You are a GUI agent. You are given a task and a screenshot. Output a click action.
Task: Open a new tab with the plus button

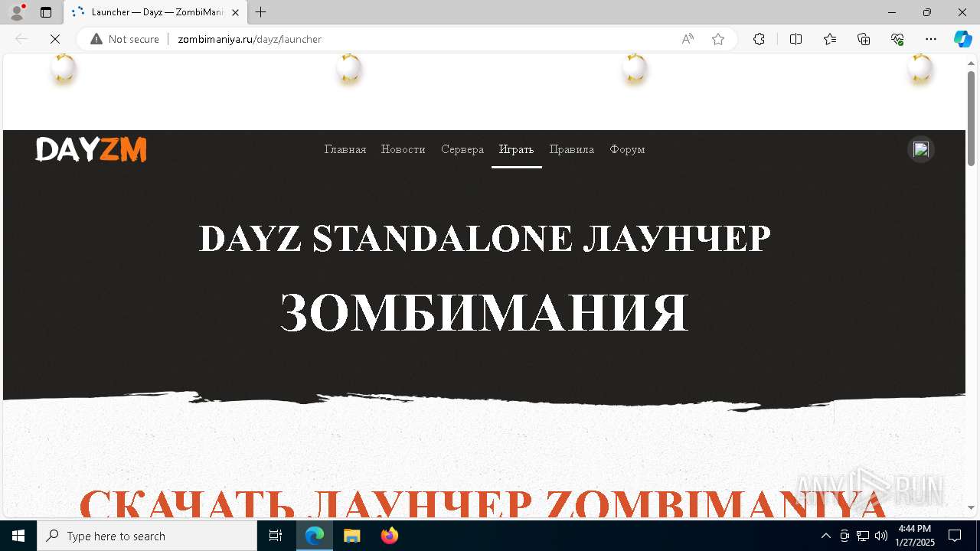(261, 12)
